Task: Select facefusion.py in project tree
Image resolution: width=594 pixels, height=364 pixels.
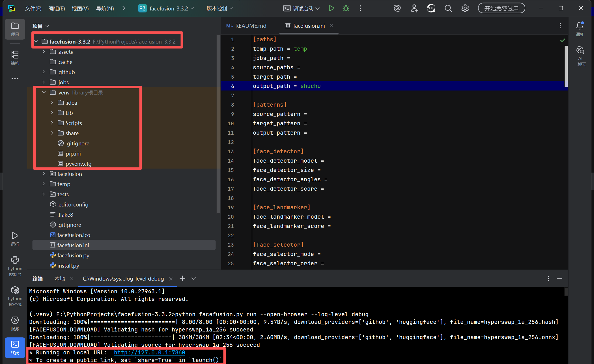Action: click(73, 255)
